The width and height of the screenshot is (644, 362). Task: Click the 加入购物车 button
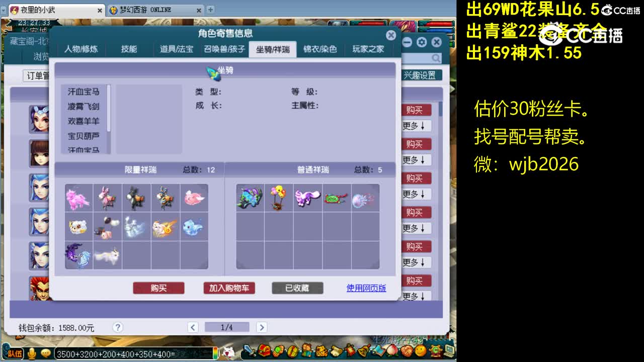point(229,288)
